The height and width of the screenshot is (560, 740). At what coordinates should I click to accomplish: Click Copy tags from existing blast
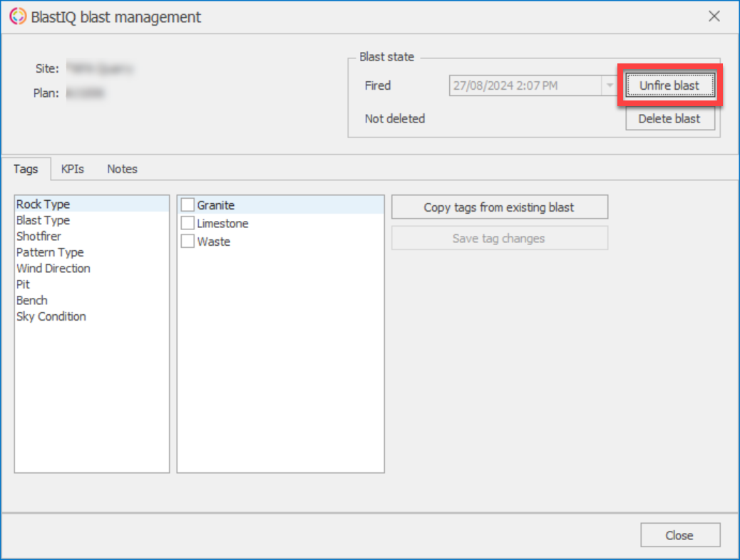pyautogui.click(x=500, y=207)
